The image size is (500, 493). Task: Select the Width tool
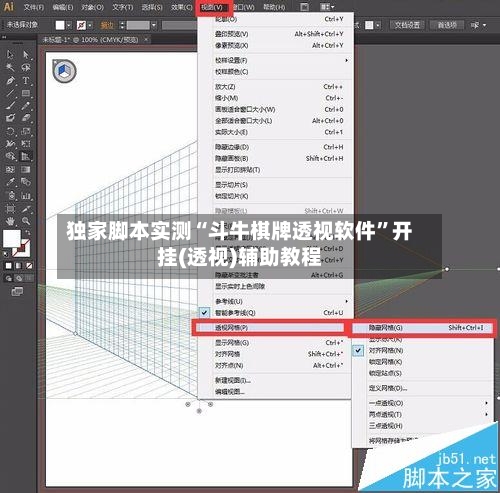click(10, 144)
